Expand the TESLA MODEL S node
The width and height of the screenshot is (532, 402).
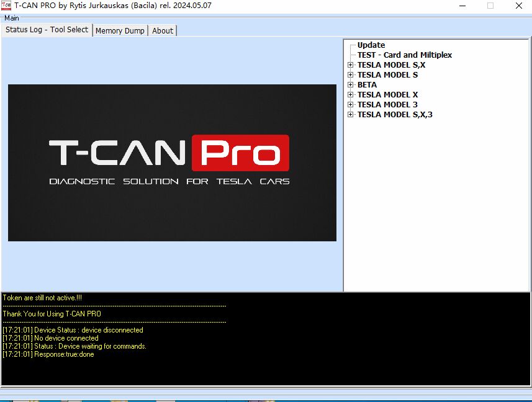[351, 74]
